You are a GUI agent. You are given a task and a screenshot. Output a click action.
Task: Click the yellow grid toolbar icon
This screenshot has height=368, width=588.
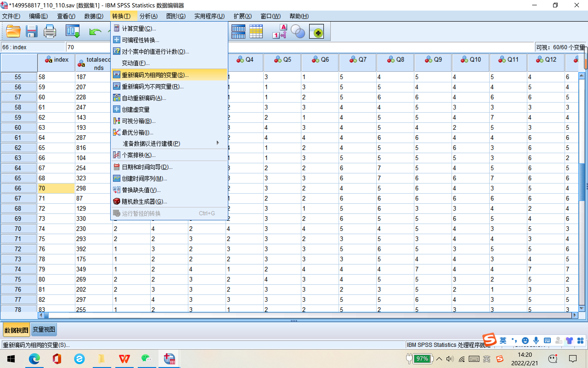point(256,32)
